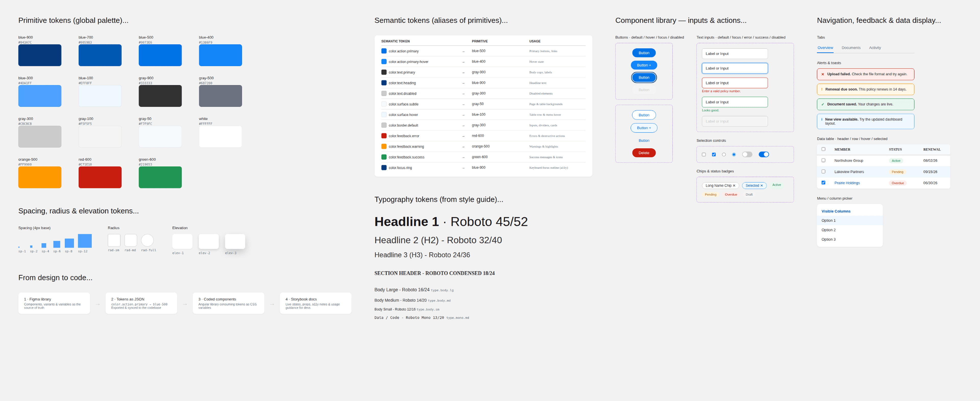Click the Draft status badge
980x401 pixels.
coord(749,195)
